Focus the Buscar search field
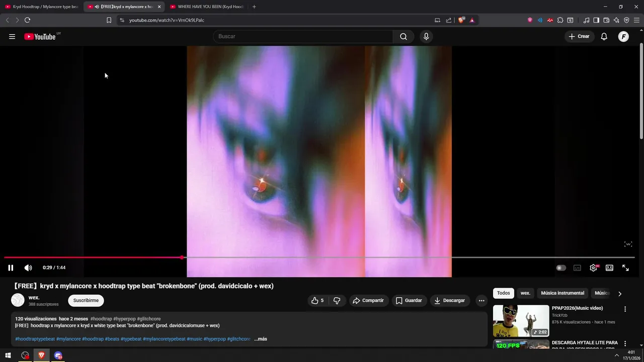 point(303,36)
